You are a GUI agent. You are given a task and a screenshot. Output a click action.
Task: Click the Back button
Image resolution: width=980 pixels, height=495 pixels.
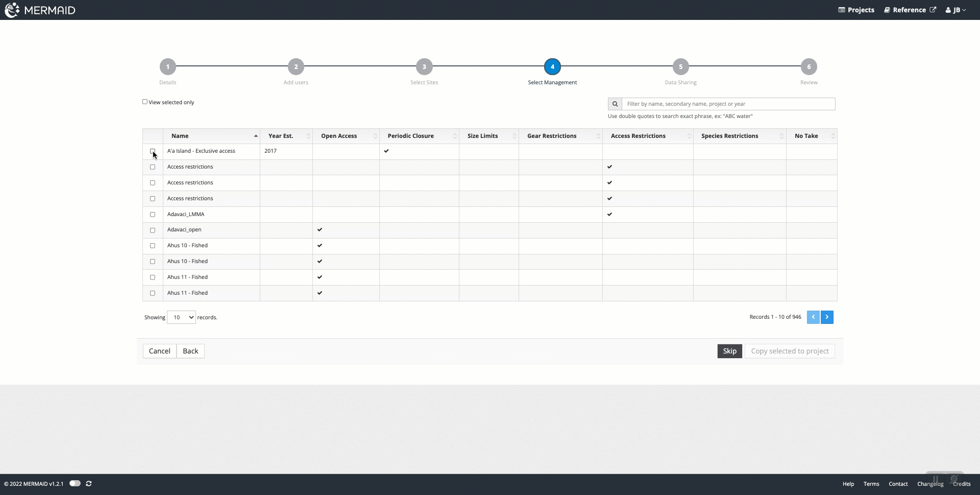pos(190,351)
